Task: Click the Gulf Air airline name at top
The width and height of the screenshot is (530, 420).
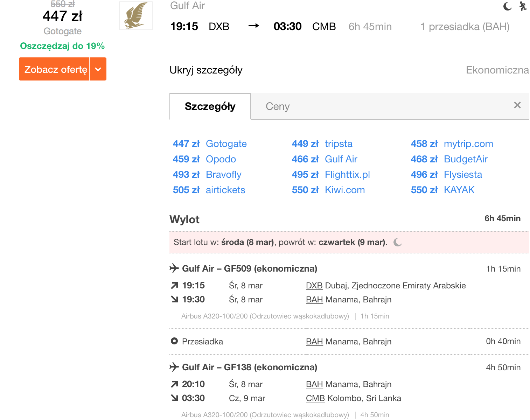Action: pyautogui.click(x=187, y=6)
